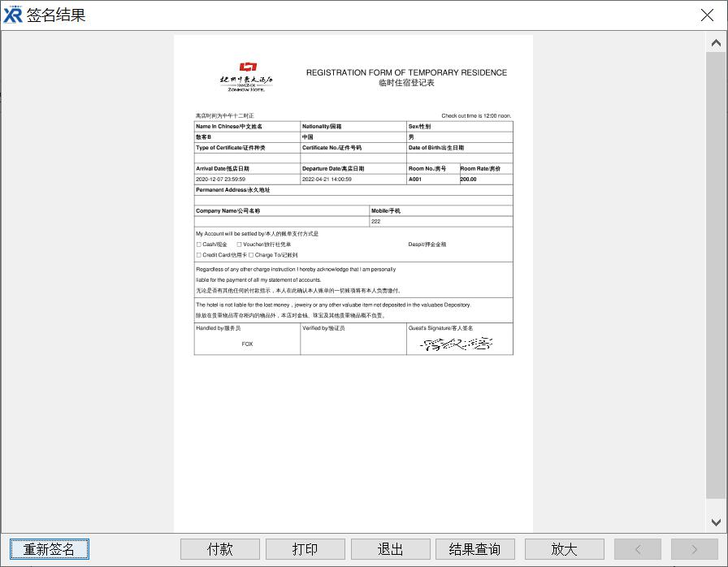This screenshot has width=728, height=567.
Task: Click the 付款 payment button
Action: point(219,549)
